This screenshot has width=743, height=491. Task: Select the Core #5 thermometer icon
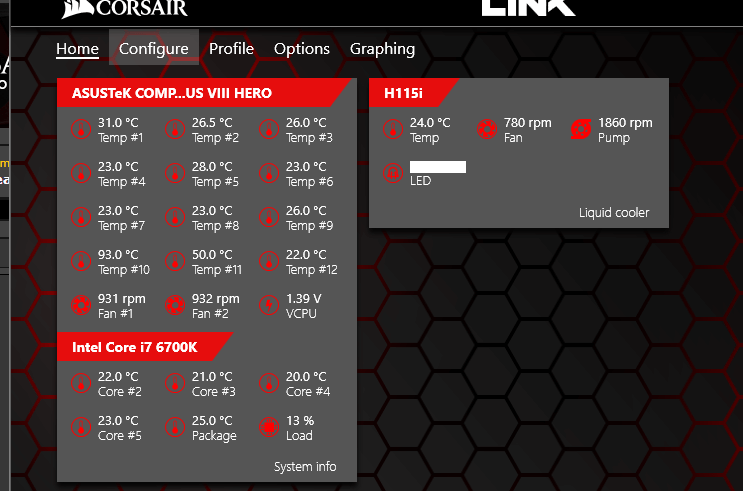[x=81, y=427]
